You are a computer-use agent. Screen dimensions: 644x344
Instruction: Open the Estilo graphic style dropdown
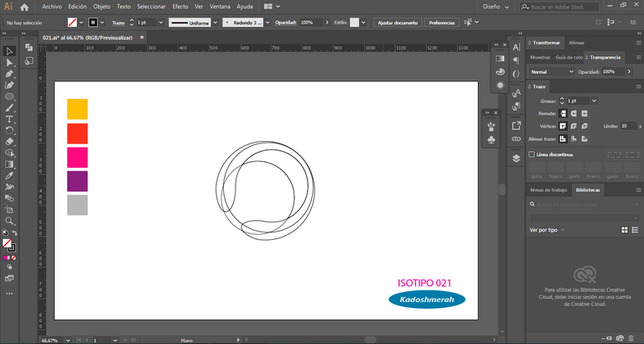363,23
